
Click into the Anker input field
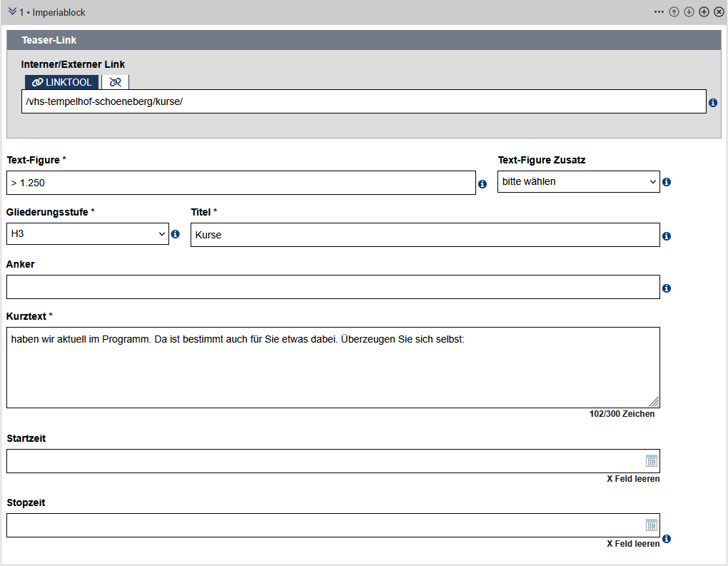point(333,287)
